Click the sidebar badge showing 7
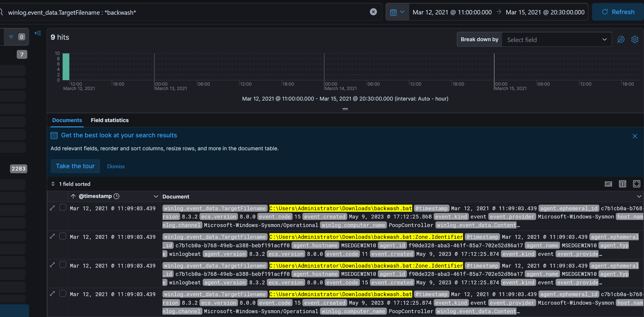The height and width of the screenshot is (317, 644). 22,54
